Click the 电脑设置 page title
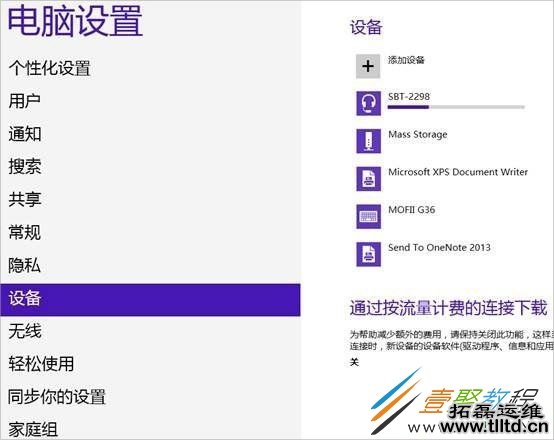Image resolution: width=554 pixels, height=440 pixels. coord(75,20)
